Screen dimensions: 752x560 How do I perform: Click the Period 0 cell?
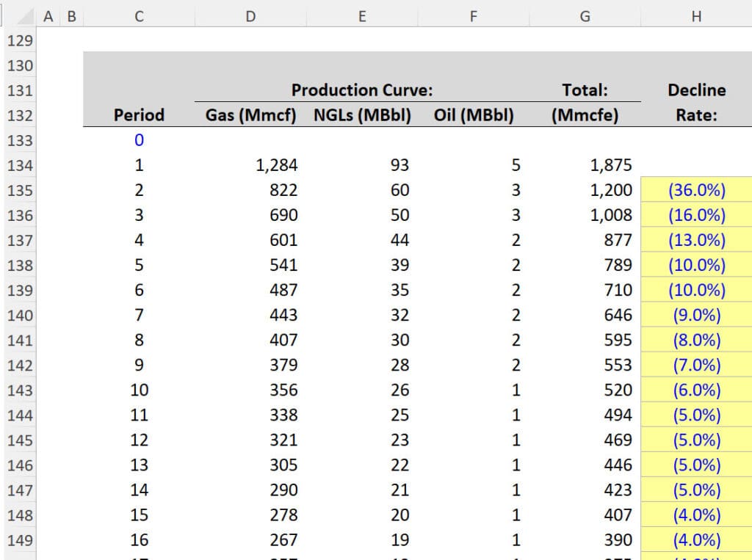pos(138,140)
